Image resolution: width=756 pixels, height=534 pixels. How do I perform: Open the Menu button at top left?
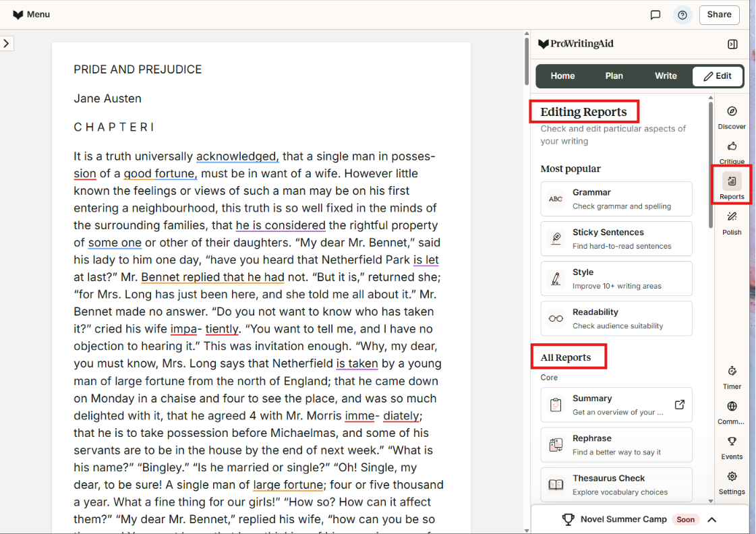[x=31, y=14]
